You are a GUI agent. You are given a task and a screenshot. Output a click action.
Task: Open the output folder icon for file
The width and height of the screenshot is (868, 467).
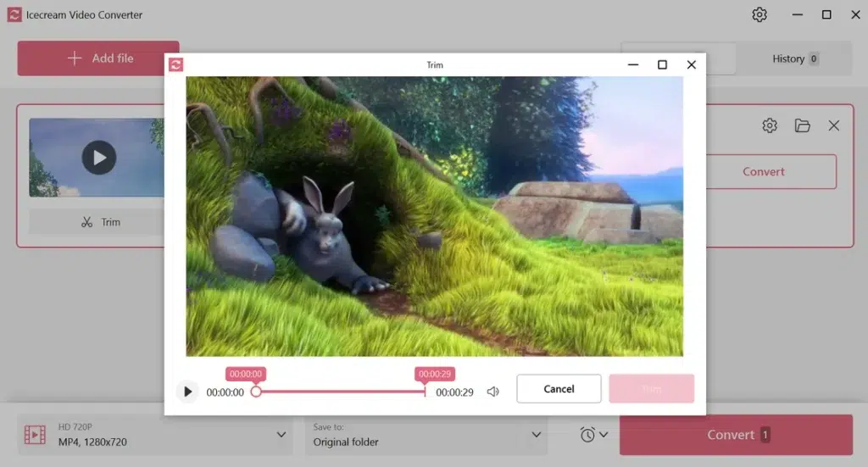[x=802, y=125]
